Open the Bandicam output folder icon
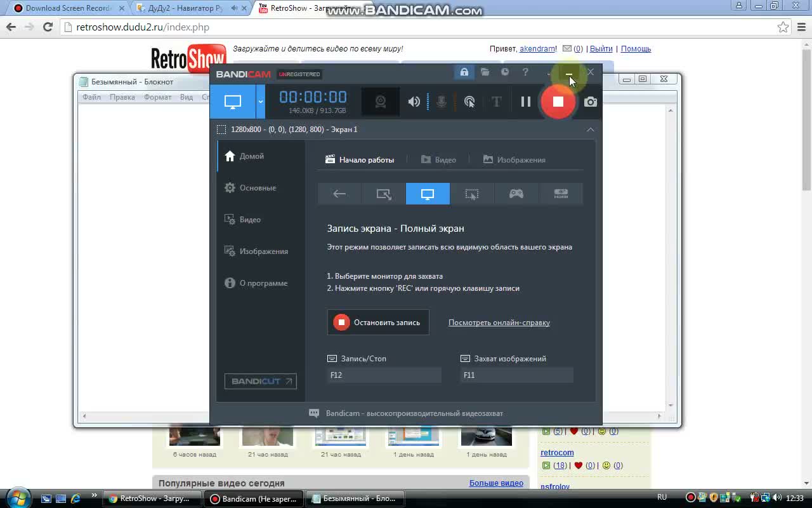This screenshot has width=812, height=508. (485, 72)
